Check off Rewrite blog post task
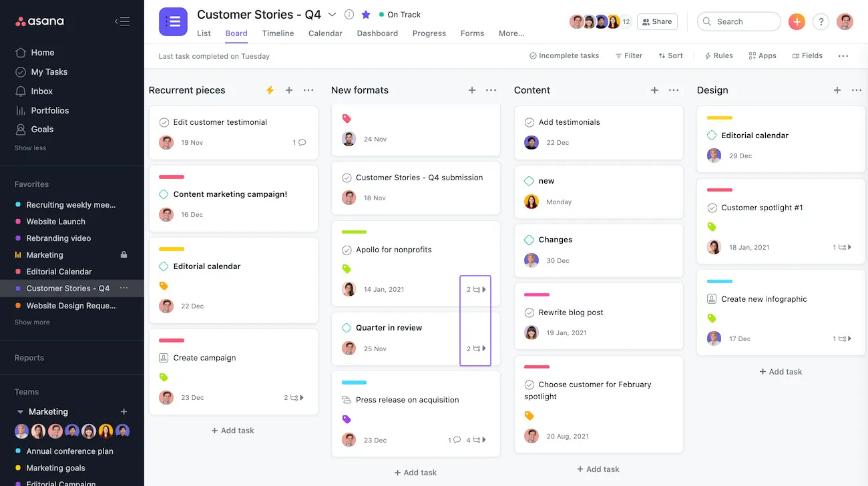Screen dimensions: 868x486 click(529, 312)
